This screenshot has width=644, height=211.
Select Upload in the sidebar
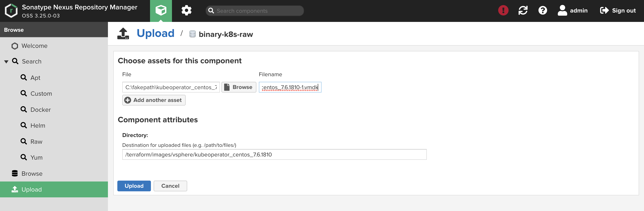pyautogui.click(x=54, y=189)
